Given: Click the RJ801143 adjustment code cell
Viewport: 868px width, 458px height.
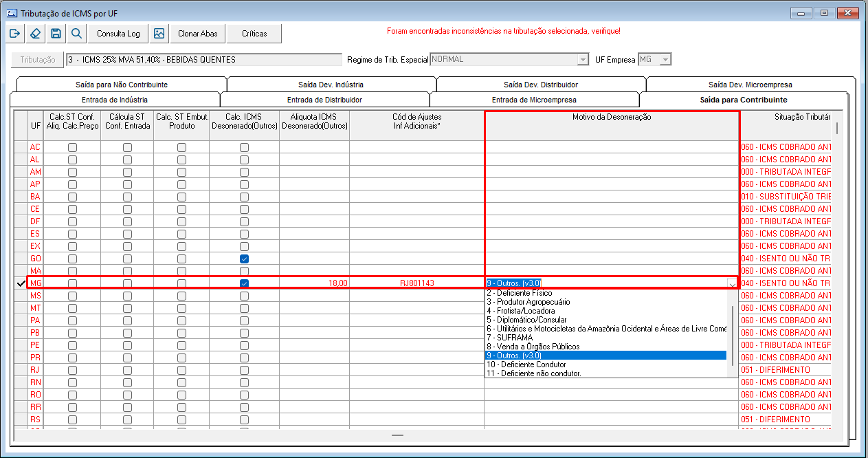Looking at the screenshot, I should pyautogui.click(x=416, y=283).
